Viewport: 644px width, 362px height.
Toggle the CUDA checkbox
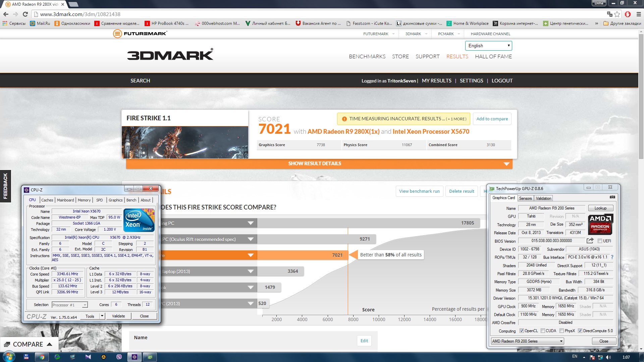point(543,331)
